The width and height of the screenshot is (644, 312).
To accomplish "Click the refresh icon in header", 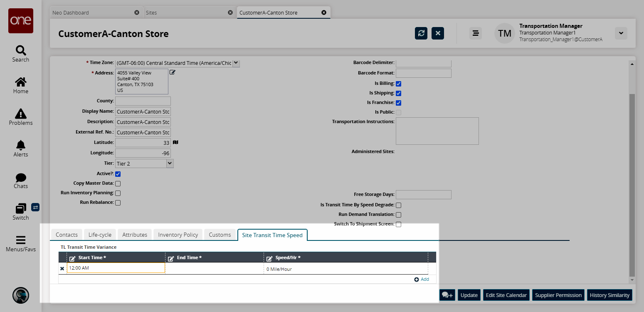I will coord(421,33).
